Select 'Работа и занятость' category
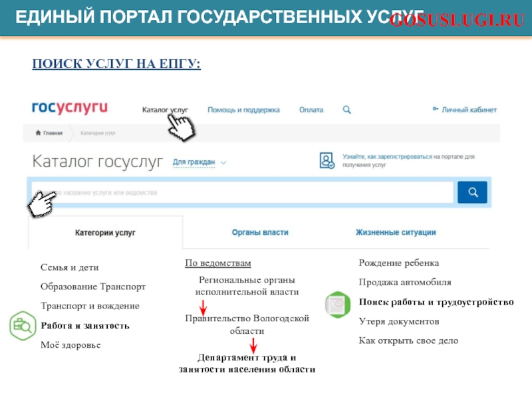The height and width of the screenshot is (399, 532). point(85,326)
